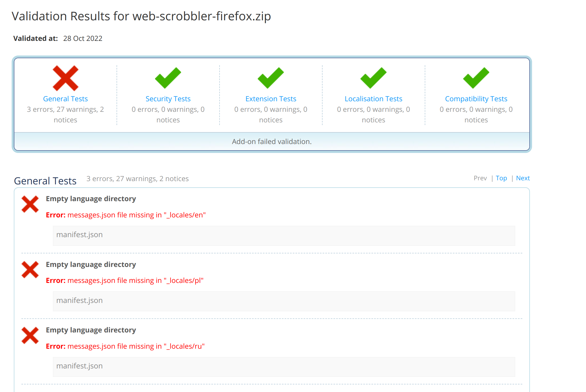Screen dimensions: 586x392
Task: Click the green checkmark above Extension Tests
Action: (x=271, y=78)
